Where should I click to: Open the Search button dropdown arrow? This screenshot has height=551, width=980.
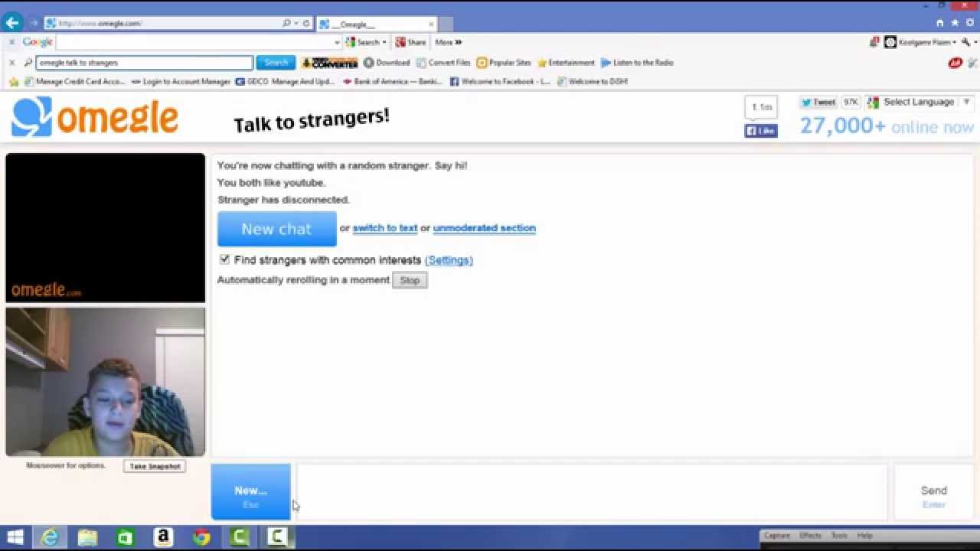point(384,42)
